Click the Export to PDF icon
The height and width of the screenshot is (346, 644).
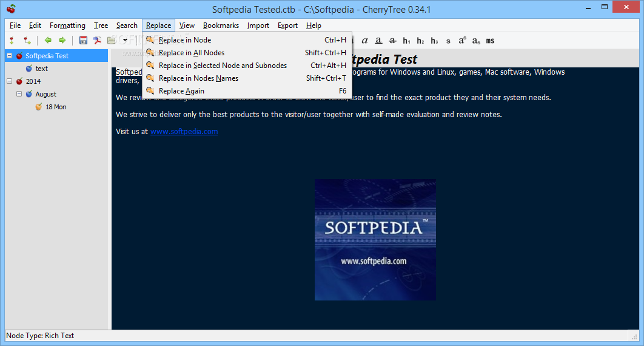[98, 40]
